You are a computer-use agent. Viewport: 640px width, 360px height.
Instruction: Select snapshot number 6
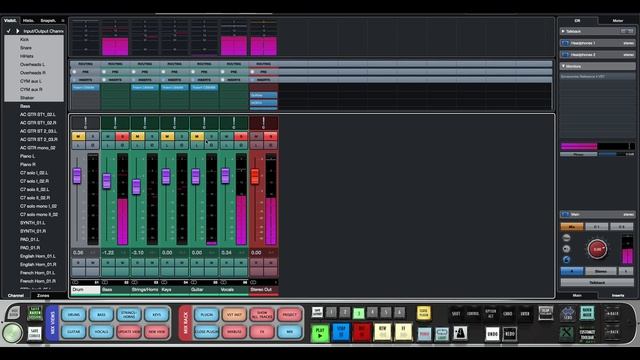point(399,313)
